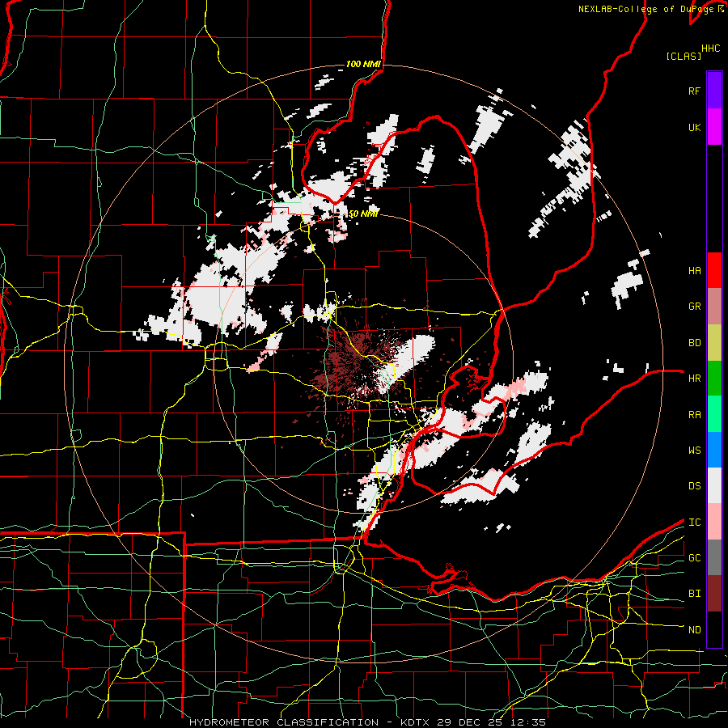
Task: Click the white DS legend swatch
Action: point(714,485)
